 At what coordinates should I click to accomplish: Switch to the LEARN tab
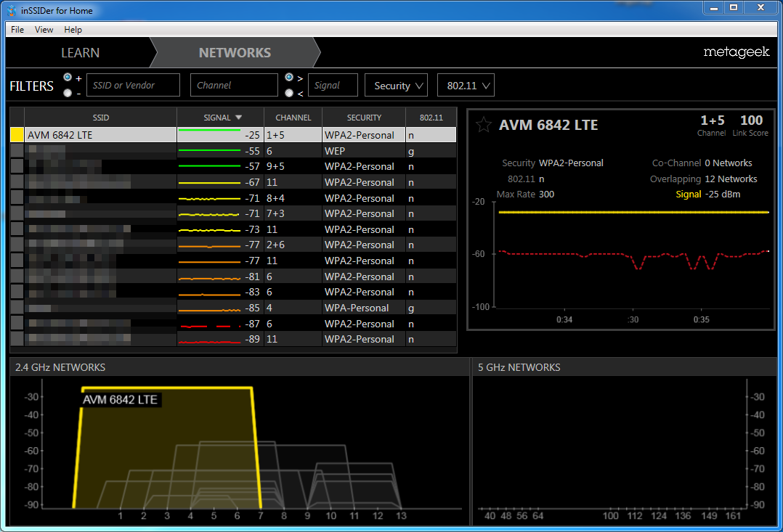point(80,52)
